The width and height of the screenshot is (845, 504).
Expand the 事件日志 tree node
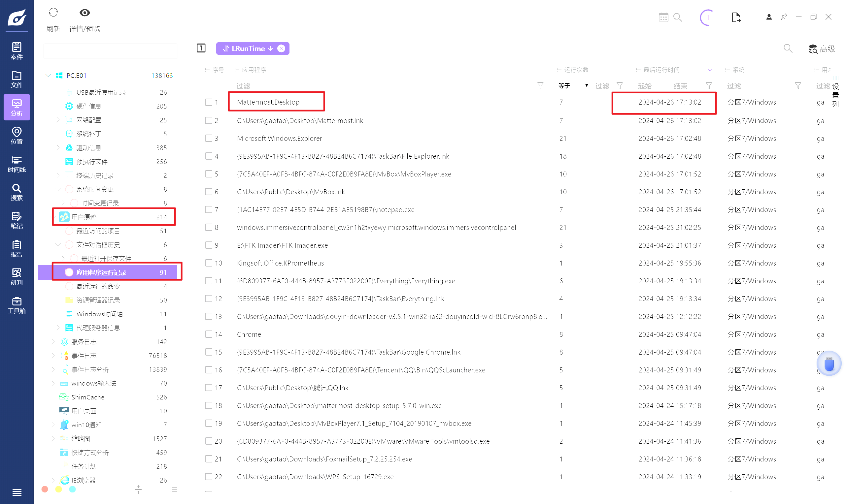point(53,356)
